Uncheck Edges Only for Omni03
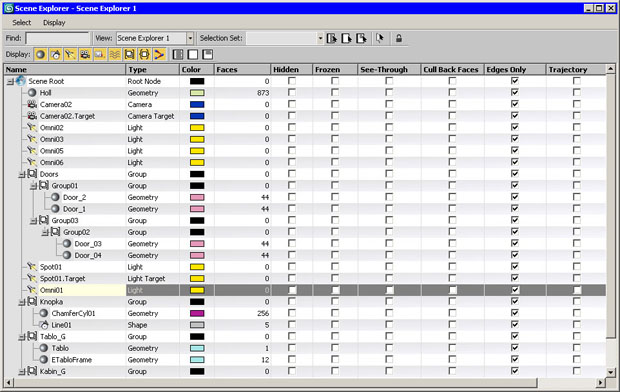620x392 pixels. (x=515, y=139)
